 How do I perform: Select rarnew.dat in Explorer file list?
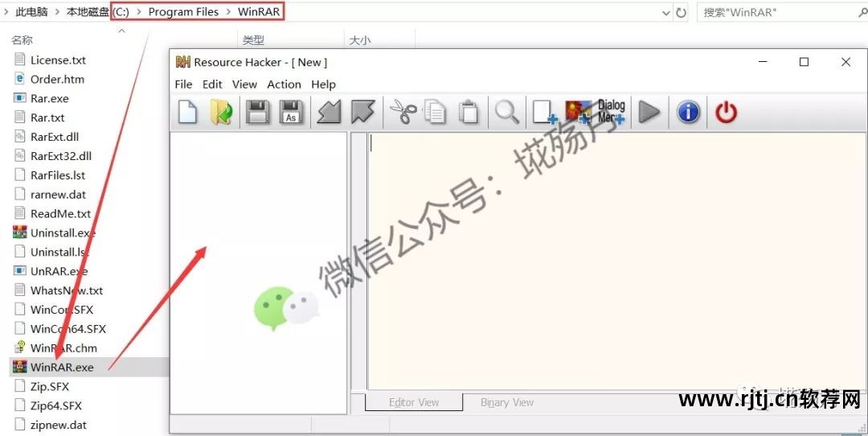(58, 195)
